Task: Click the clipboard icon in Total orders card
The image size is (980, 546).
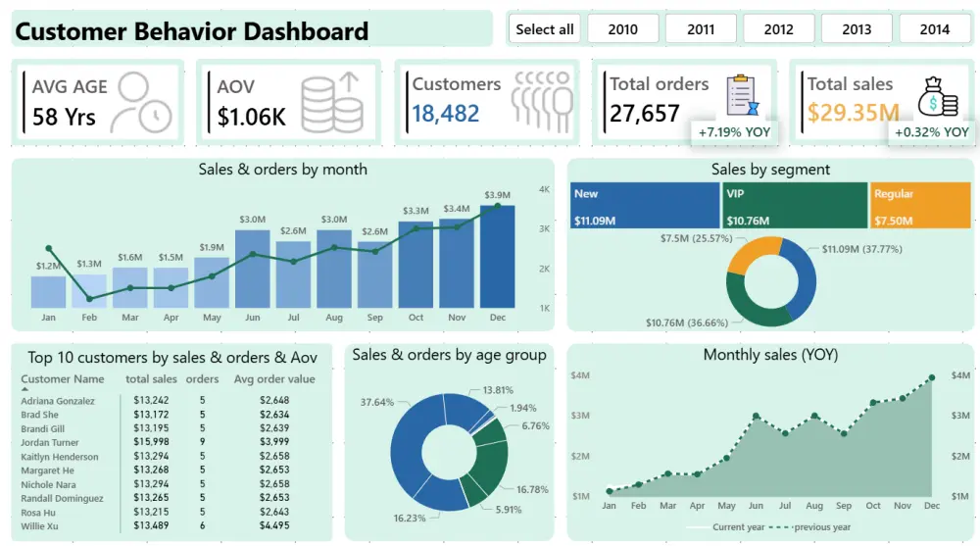Action: [742, 95]
